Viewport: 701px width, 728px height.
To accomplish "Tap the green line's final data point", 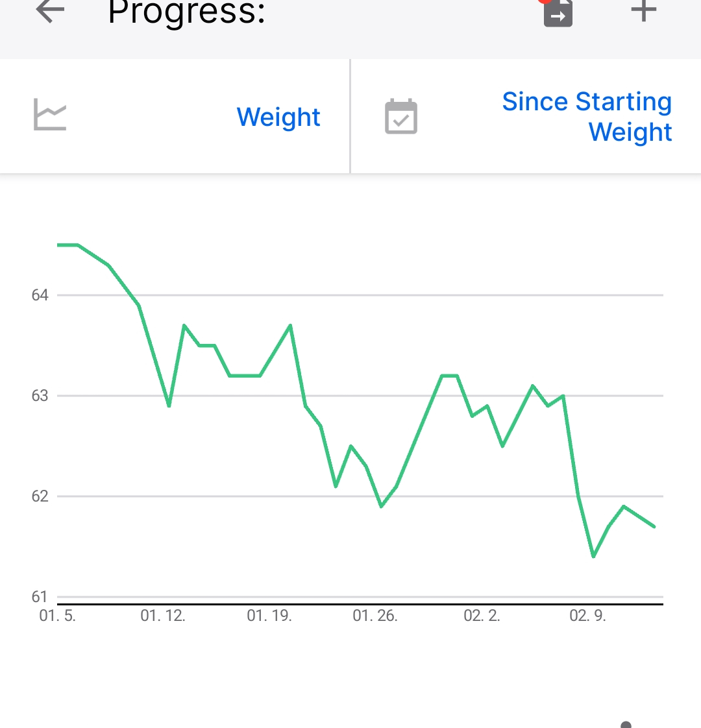I will 654,526.
